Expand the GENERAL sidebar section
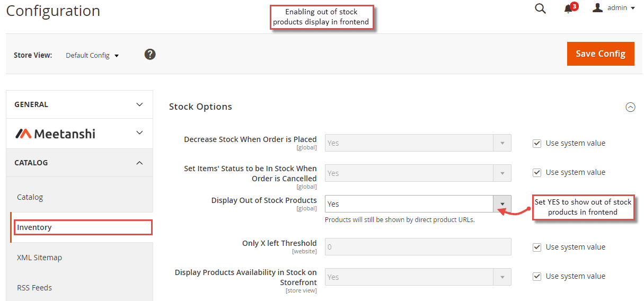This screenshot has width=644, height=301. 80,104
